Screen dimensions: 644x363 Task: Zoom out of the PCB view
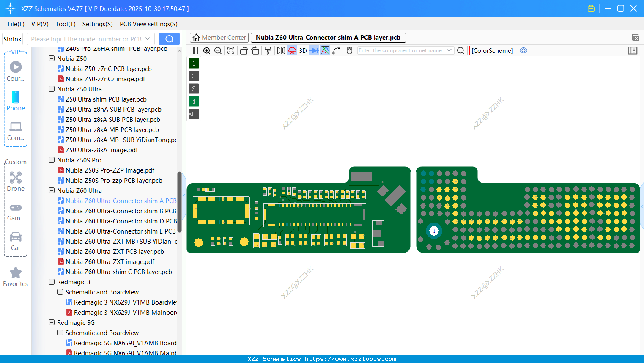click(218, 51)
